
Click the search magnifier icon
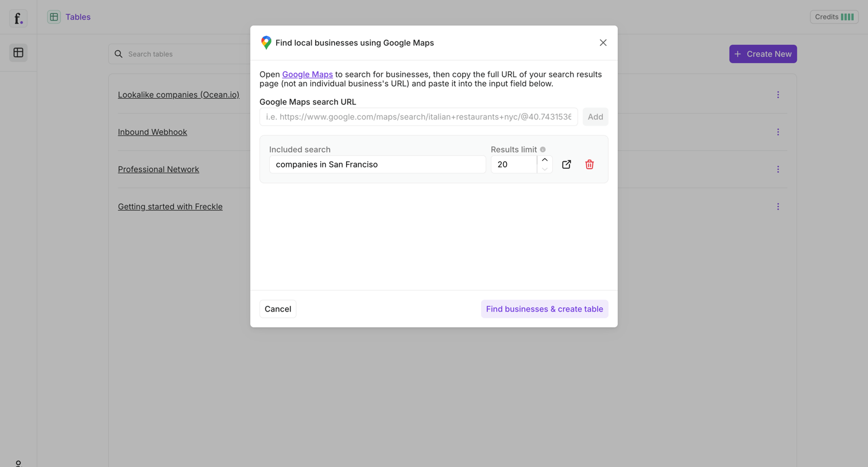point(118,54)
